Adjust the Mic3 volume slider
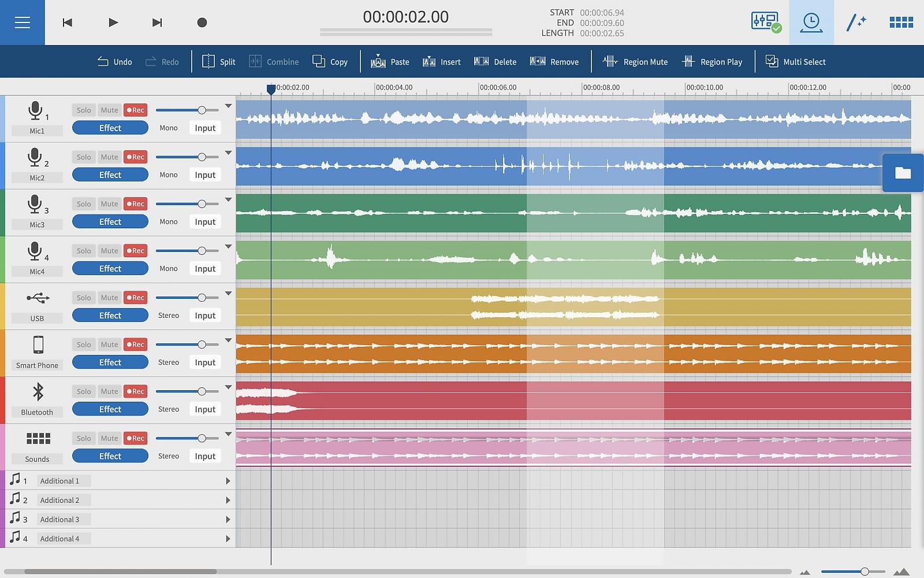This screenshot has height=578, width=924. (x=202, y=204)
